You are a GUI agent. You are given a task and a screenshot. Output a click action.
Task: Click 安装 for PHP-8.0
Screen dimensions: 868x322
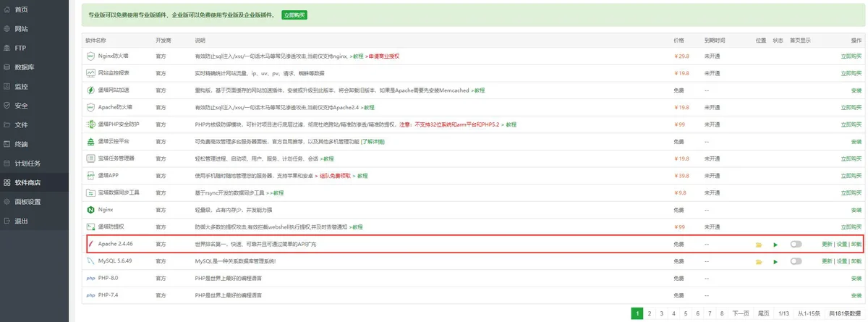[857, 279]
